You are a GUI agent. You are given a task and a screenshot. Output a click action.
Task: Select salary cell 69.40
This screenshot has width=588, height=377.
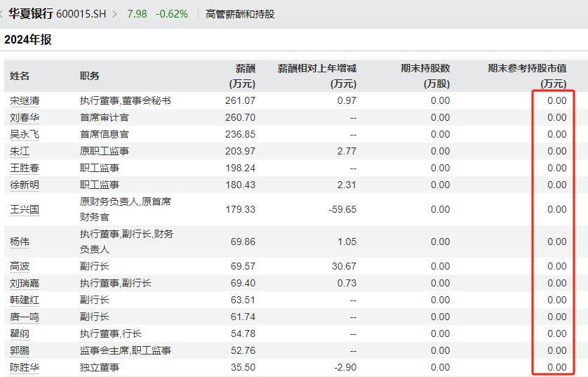click(243, 283)
